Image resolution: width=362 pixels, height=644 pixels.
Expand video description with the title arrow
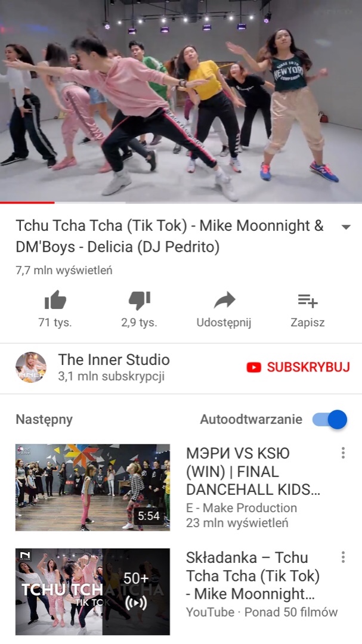coord(346,227)
